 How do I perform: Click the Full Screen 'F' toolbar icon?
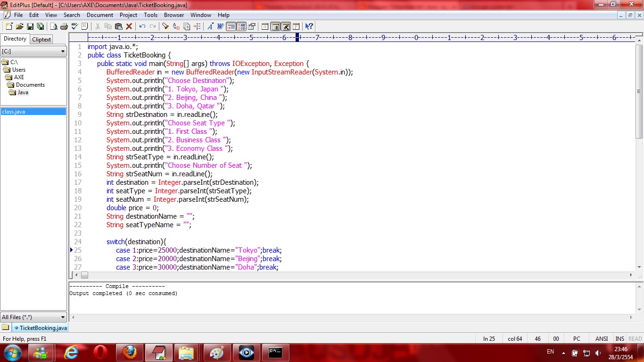(296, 26)
